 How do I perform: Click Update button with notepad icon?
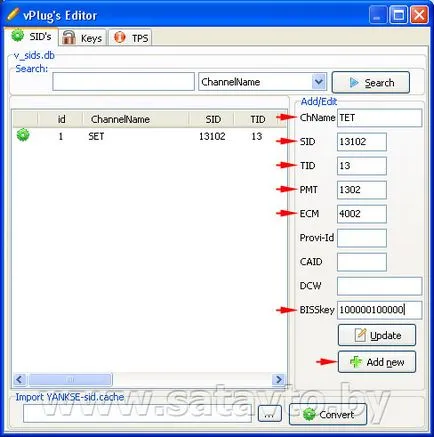(x=377, y=335)
